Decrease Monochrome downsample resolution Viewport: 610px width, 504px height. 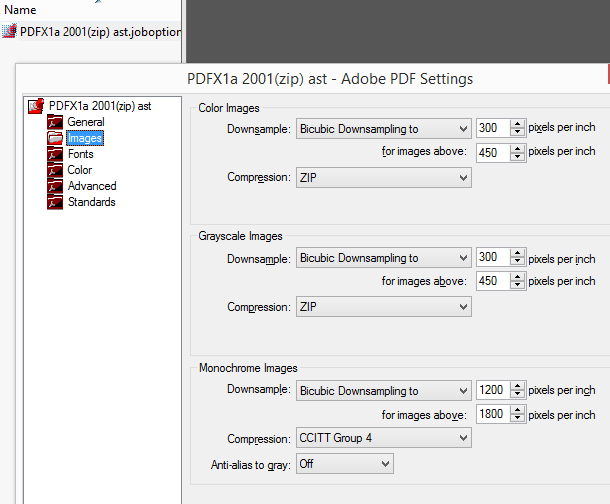[517, 394]
